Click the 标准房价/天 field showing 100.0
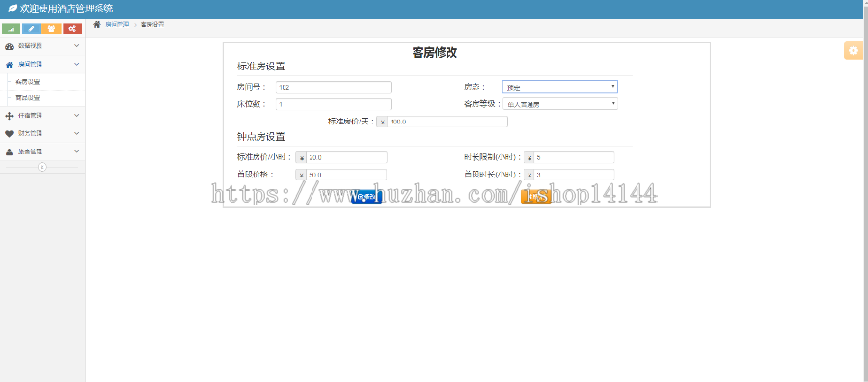The image size is (868, 382). click(448, 122)
